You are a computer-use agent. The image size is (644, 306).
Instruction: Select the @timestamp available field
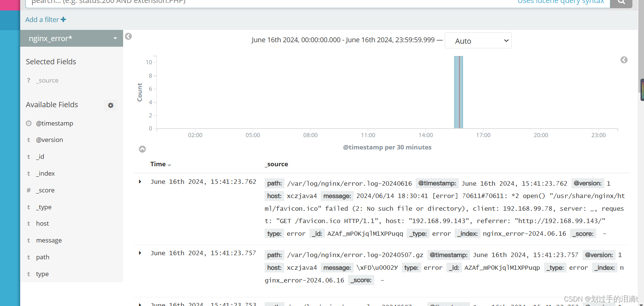[55, 123]
